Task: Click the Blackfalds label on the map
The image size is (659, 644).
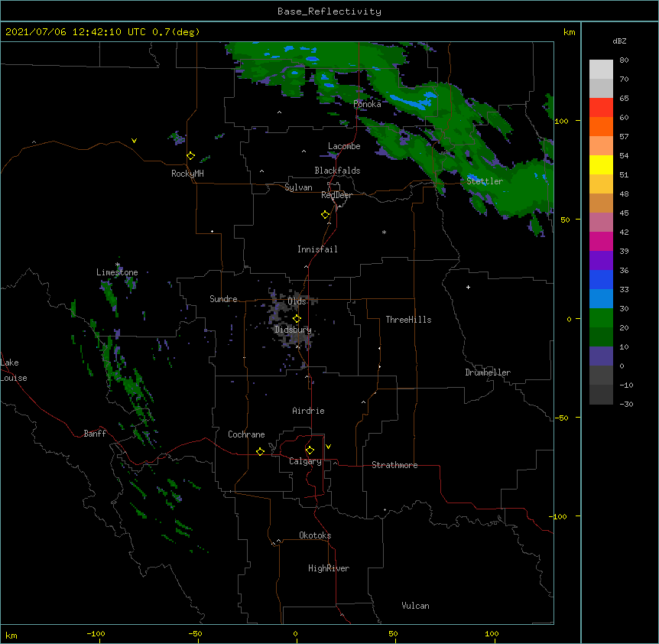Action: tap(337, 171)
